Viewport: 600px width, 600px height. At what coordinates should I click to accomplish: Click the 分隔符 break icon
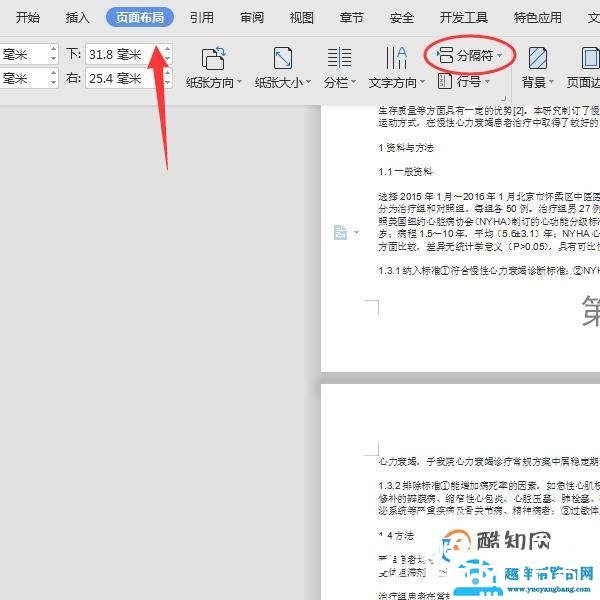[x=445, y=55]
